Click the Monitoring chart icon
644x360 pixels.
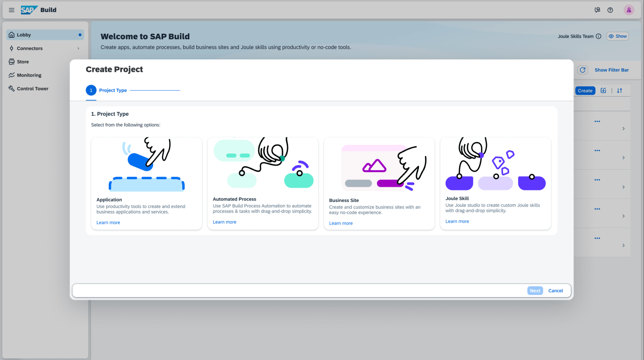[12, 75]
